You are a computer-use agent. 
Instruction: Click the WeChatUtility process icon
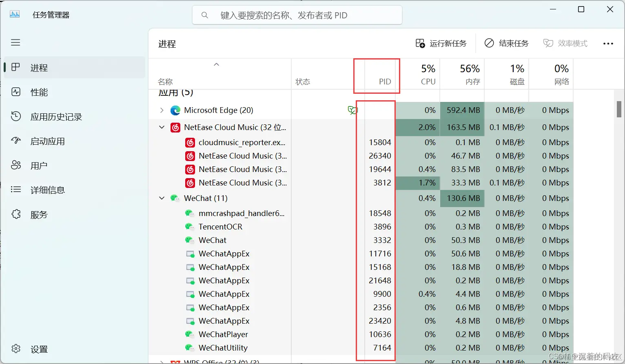(190, 348)
